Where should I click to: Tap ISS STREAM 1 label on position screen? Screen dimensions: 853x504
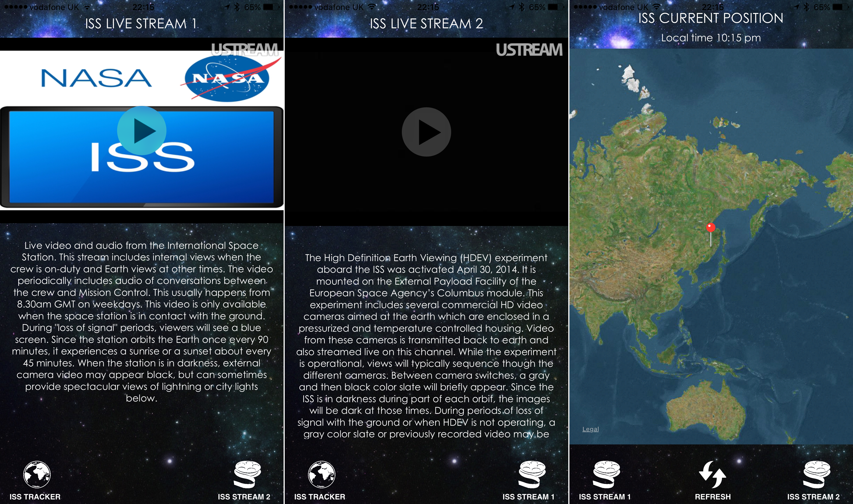[605, 496]
